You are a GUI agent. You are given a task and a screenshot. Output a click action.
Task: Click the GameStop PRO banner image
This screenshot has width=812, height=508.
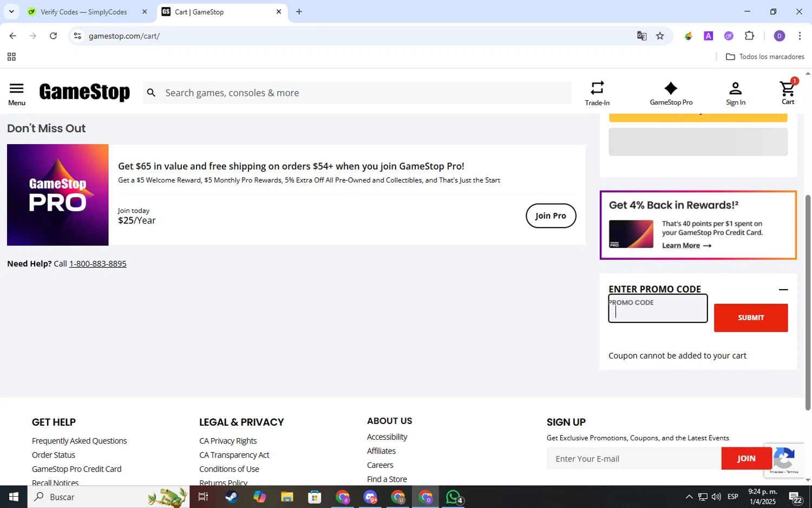[58, 194]
